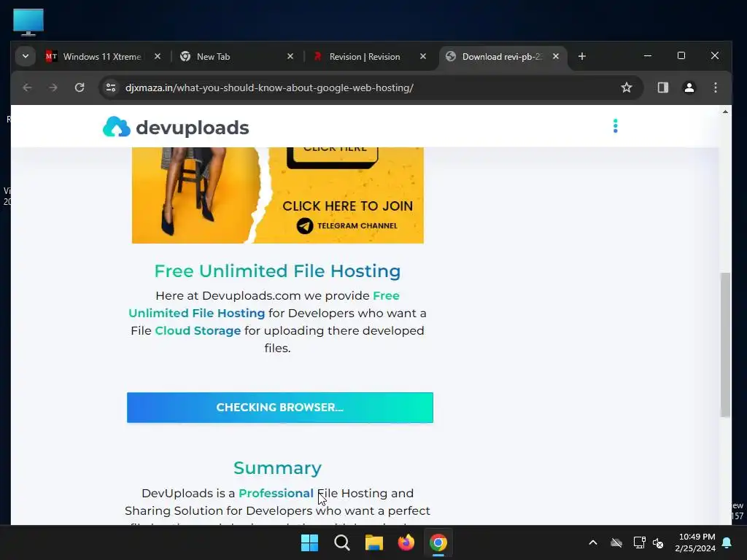Click the scrollbar up arrow
Screen dimensions: 747x560
click(x=725, y=112)
